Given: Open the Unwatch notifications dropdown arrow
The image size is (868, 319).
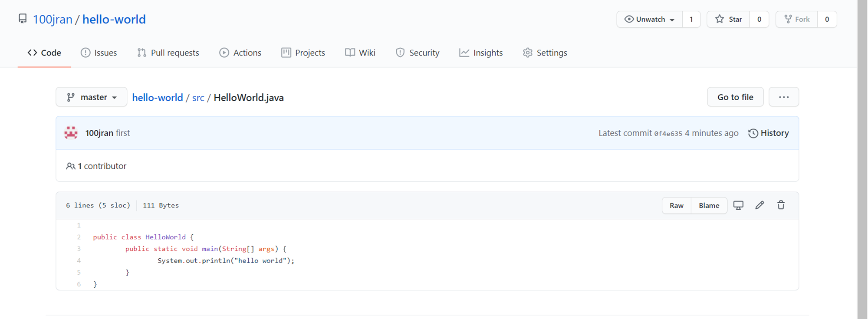Looking at the screenshot, I should (x=672, y=20).
